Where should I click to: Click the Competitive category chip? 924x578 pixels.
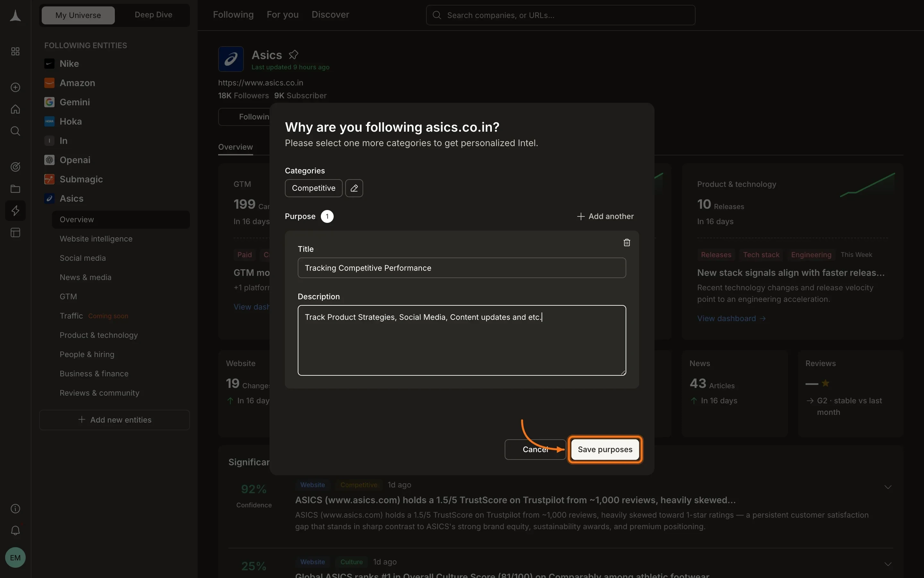pos(313,188)
